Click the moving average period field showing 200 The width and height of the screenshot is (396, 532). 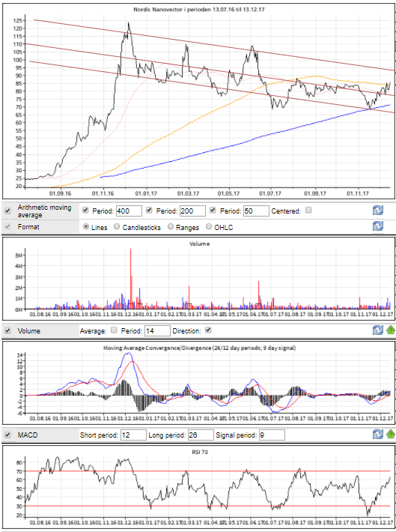tap(192, 211)
